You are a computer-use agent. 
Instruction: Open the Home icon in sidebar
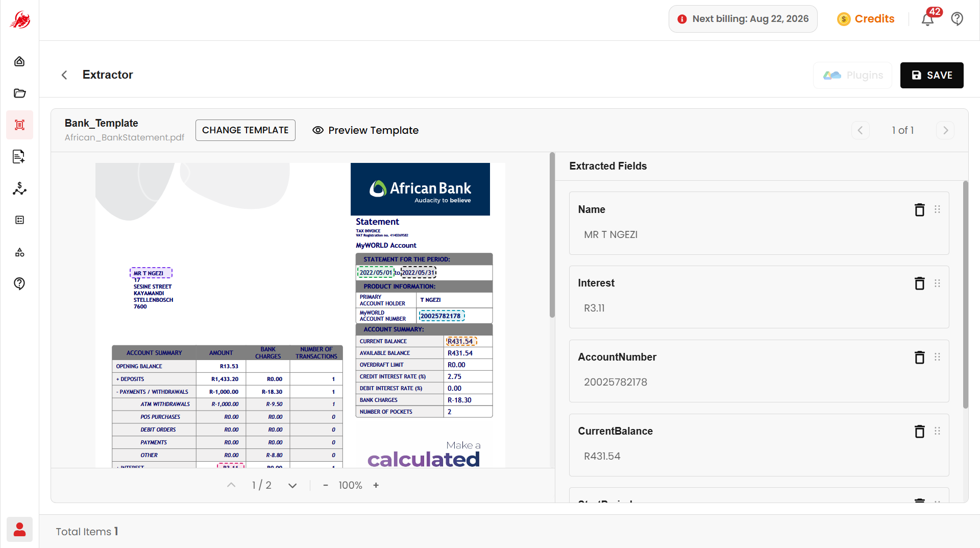(19, 61)
